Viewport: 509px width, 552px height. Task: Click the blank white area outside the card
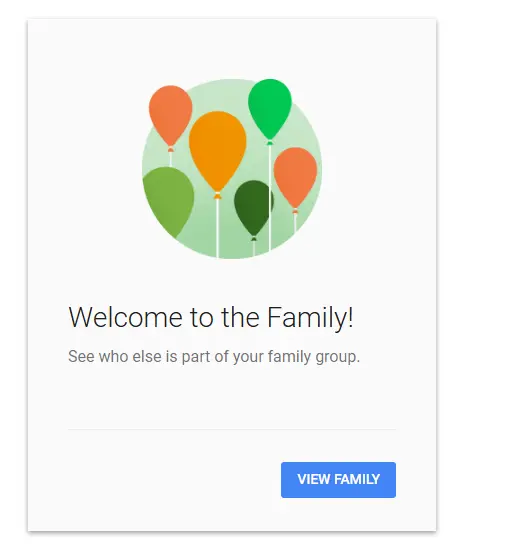[472, 275]
